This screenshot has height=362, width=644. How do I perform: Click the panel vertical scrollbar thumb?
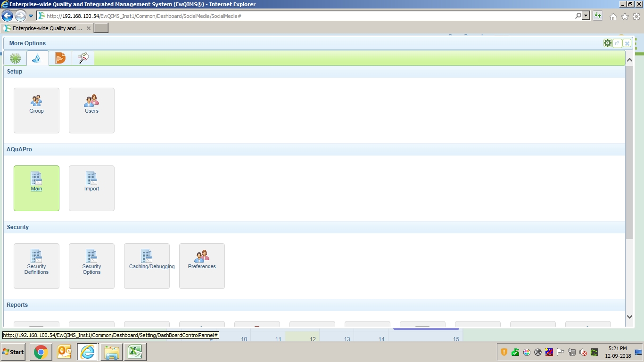pos(629,152)
